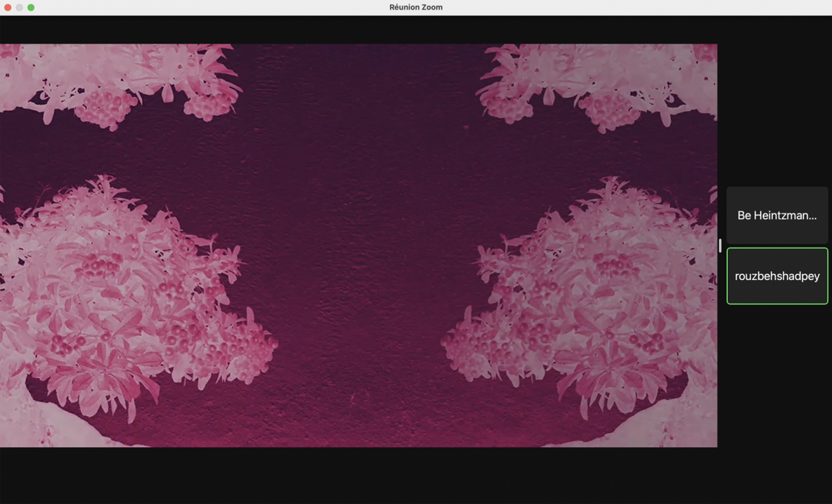Click the panel divider handle beside participants
The height and width of the screenshot is (504, 832).
click(720, 245)
